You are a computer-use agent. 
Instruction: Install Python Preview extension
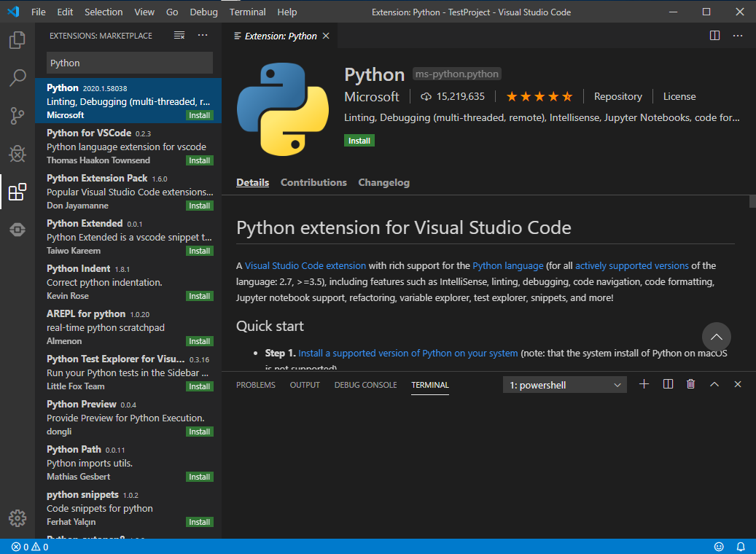(x=199, y=432)
